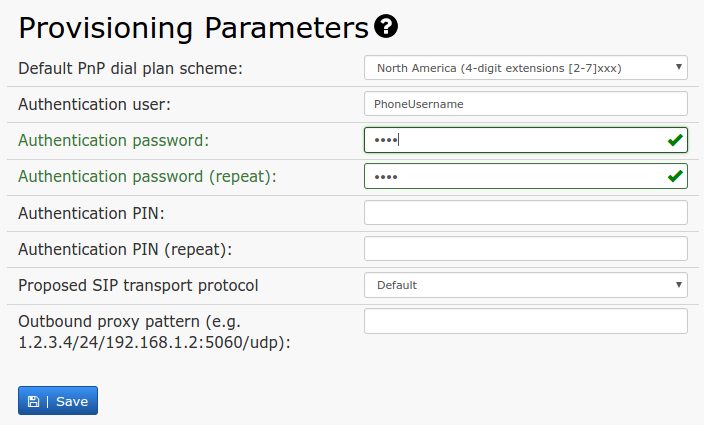The width and height of the screenshot is (704, 425).
Task: Click the Save button
Action: 58,401
